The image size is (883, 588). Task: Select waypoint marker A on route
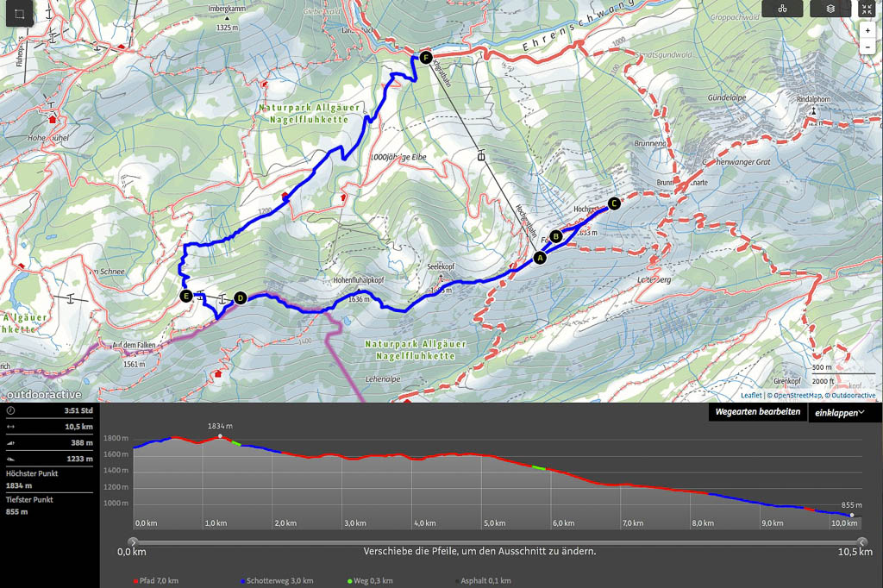pos(541,257)
